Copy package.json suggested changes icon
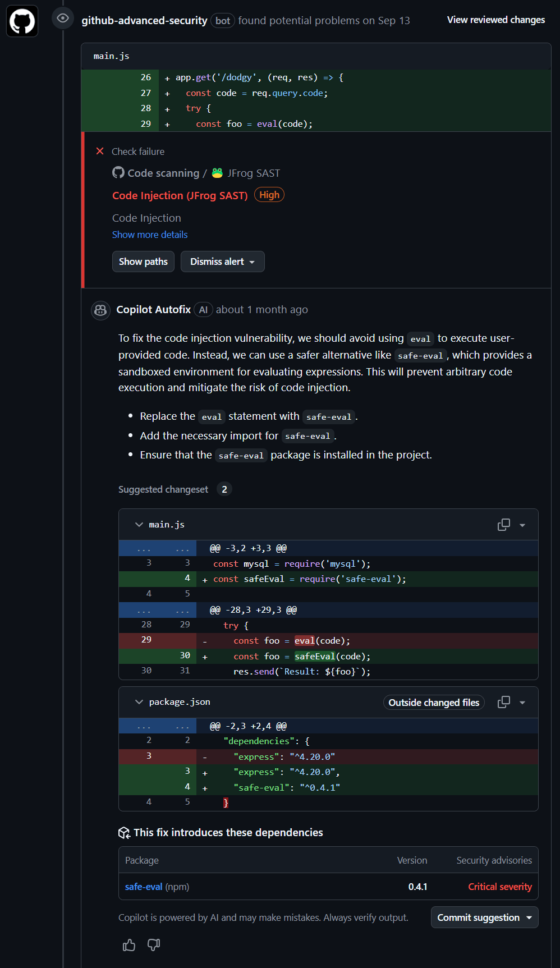 click(x=504, y=702)
